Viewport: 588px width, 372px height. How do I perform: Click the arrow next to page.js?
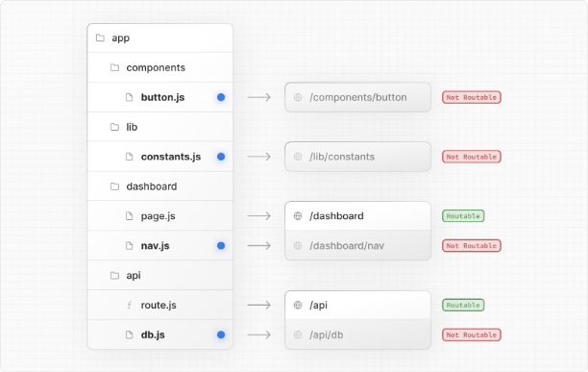[x=259, y=216]
